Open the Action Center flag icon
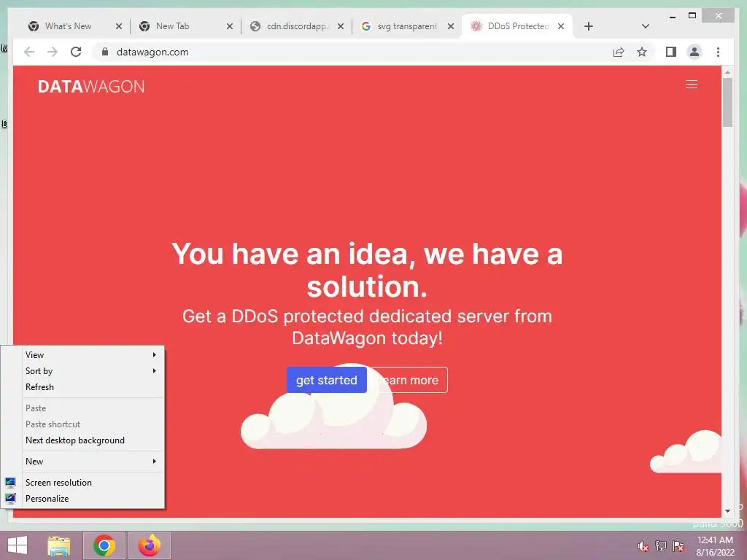The image size is (747, 560). tap(678, 546)
